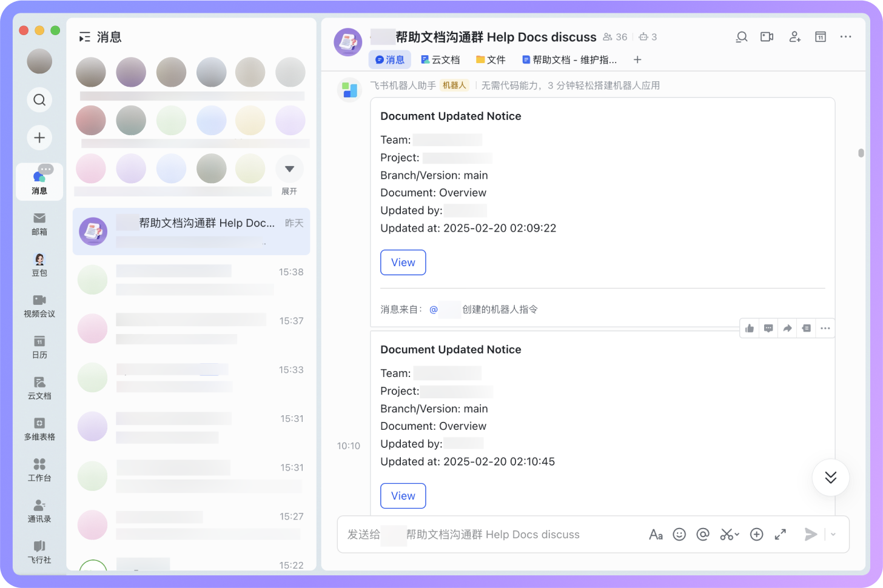
Task: Select the 帮助文档沟通群 Help Doc... conversation
Action: [191, 232]
